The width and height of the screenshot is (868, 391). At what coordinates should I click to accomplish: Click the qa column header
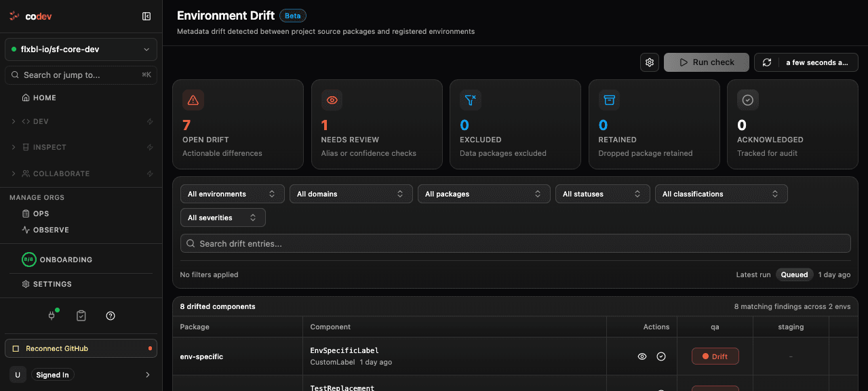pos(715,327)
